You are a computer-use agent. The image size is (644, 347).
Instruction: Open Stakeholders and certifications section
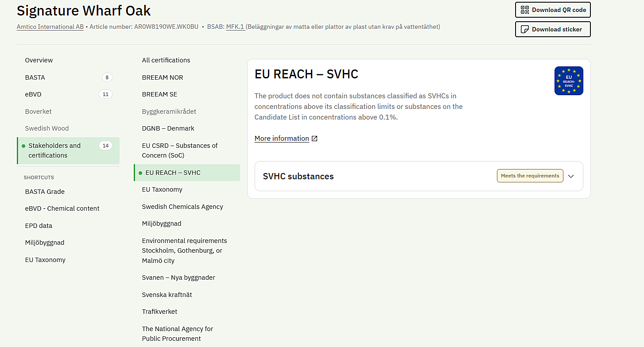point(68,150)
